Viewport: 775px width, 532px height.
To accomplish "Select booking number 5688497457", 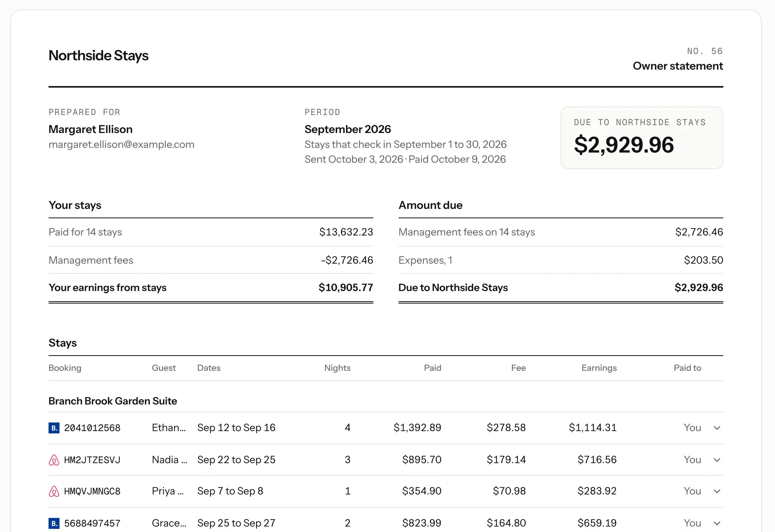I will 92,523.
